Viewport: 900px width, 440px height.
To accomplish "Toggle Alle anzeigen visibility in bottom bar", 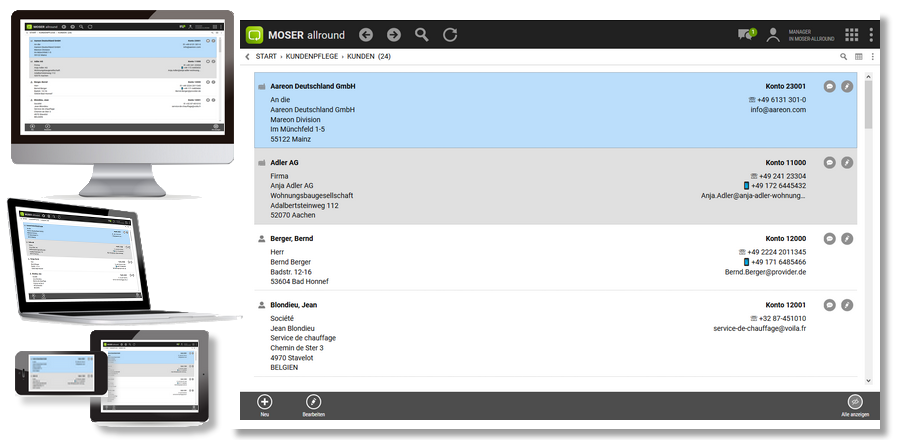I will click(855, 402).
